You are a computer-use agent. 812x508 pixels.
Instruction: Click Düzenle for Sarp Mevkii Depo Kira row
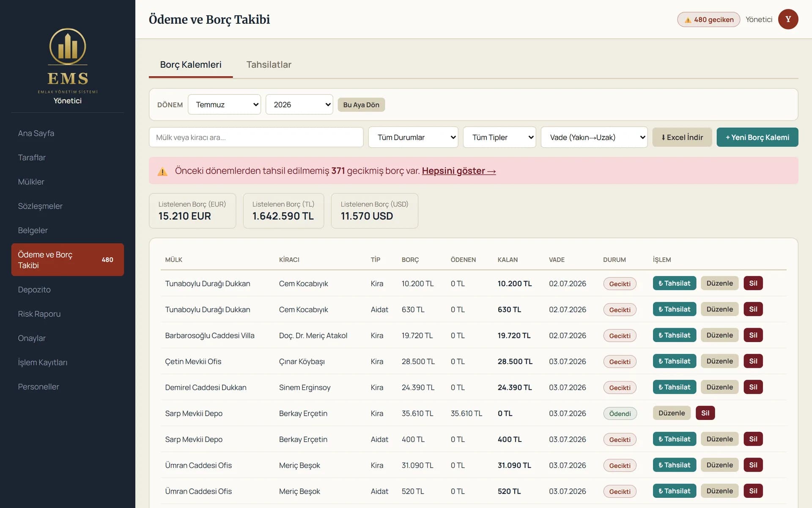click(x=672, y=413)
